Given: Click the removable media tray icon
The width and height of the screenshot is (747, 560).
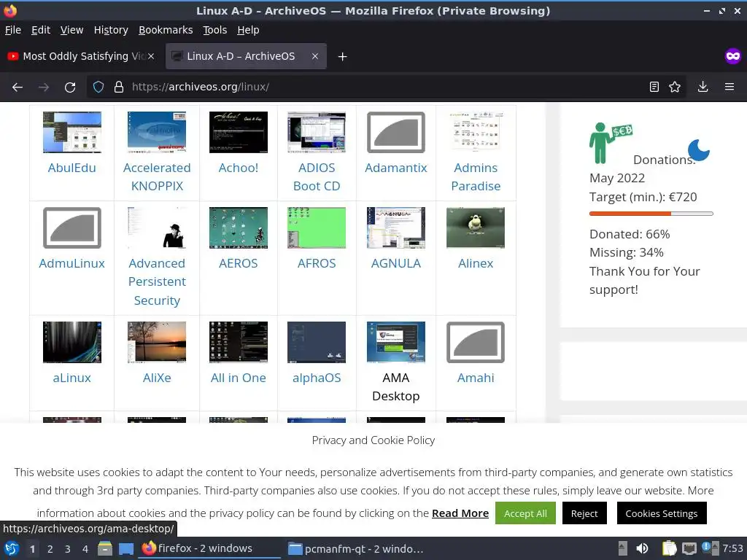Looking at the screenshot, I should coord(623,548).
